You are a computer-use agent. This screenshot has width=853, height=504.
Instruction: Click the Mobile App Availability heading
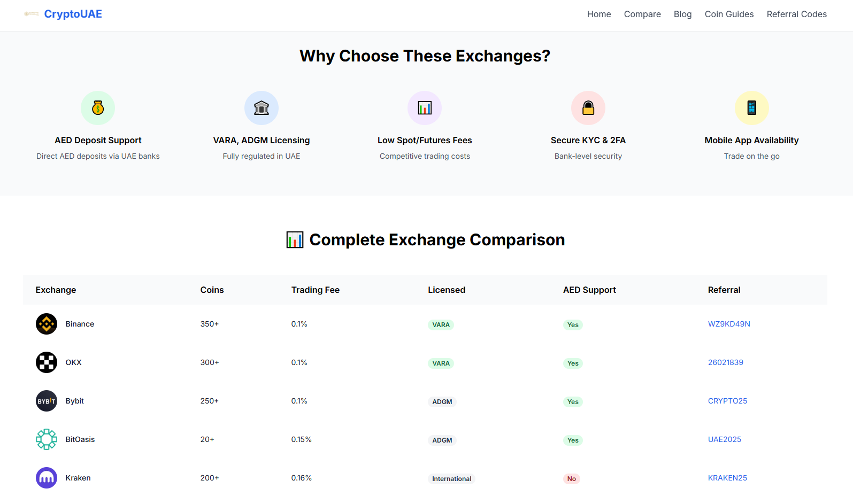tap(752, 140)
